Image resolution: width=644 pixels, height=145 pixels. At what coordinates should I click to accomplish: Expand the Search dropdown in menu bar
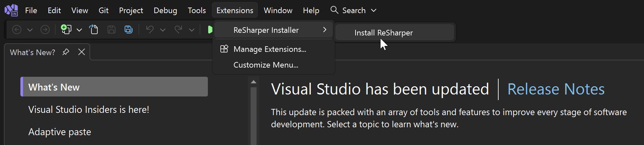point(374,10)
